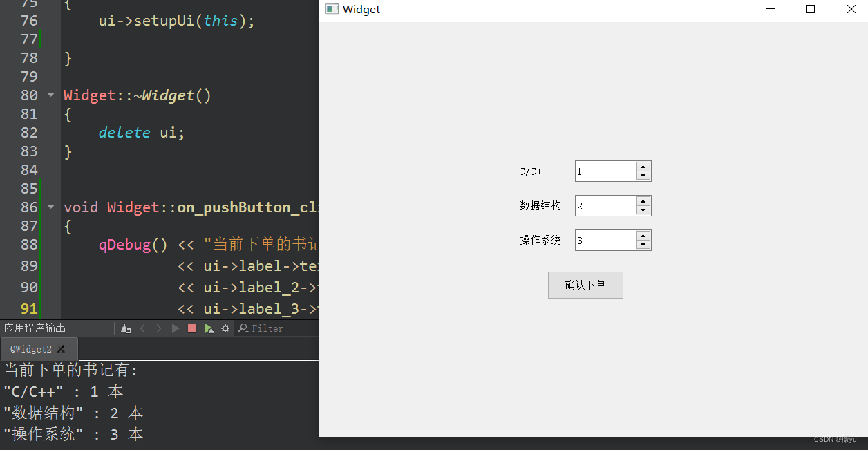Click the Widget window app icon
This screenshot has height=450, width=868.
click(x=332, y=9)
